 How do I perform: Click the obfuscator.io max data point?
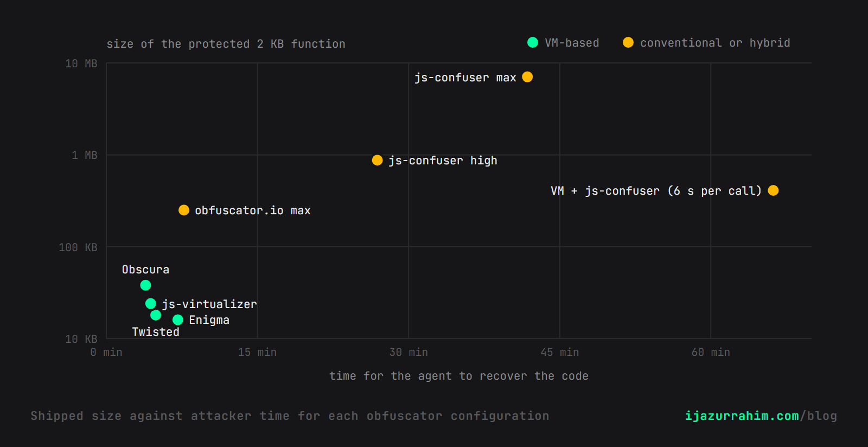pos(184,210)
